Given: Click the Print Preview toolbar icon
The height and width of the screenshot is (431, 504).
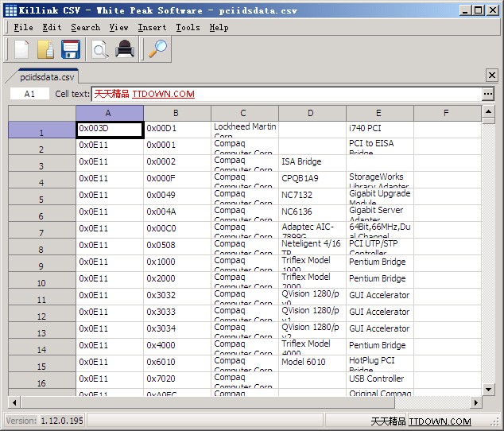Looking at the screenshot, I should click(x=100, y=49).
